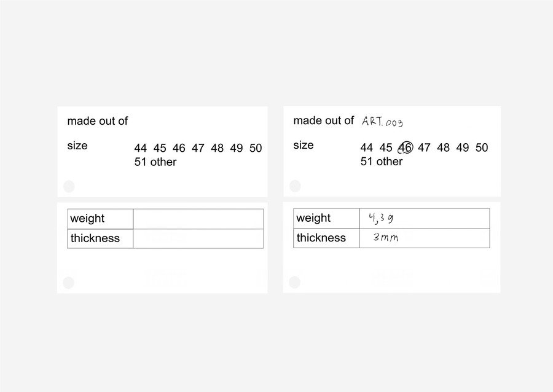Click the punch hole on the lower right card
553x392 pixels.
point(295,282)
